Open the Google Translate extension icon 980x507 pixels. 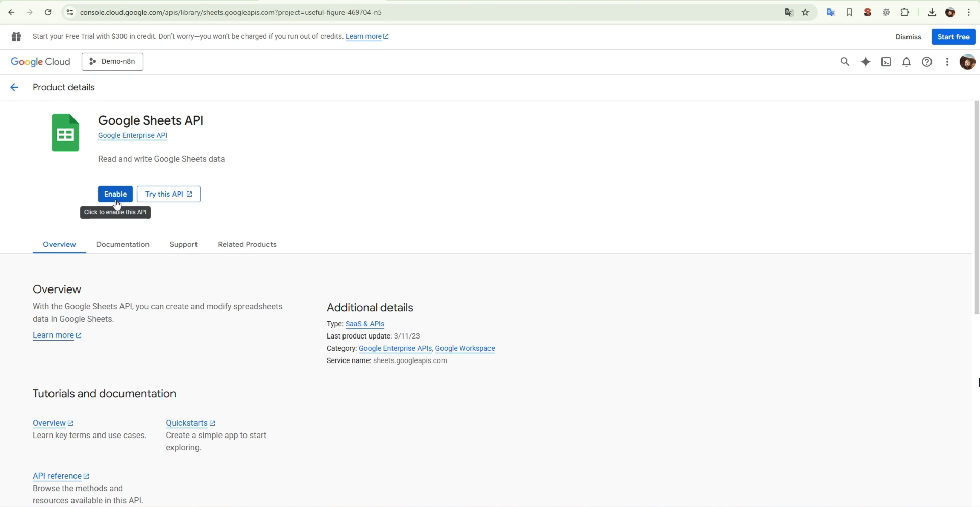(x=831, y=12)
